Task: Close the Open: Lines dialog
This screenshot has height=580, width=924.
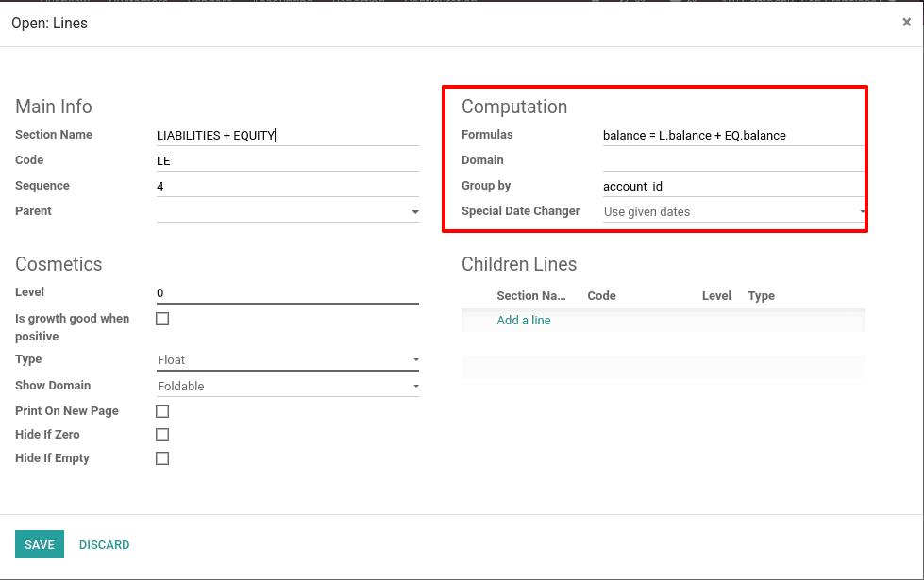Action: tap(906, 22)
